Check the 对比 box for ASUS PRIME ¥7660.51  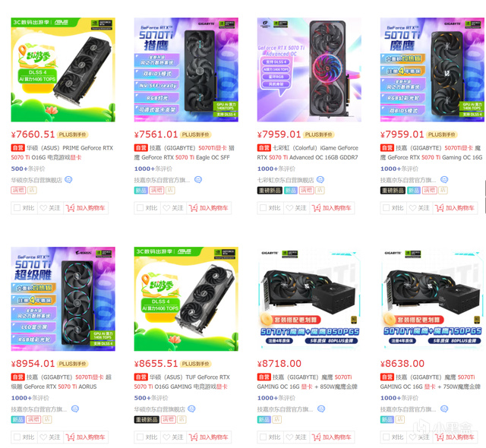pyautogui.click(x=17, y=208)
